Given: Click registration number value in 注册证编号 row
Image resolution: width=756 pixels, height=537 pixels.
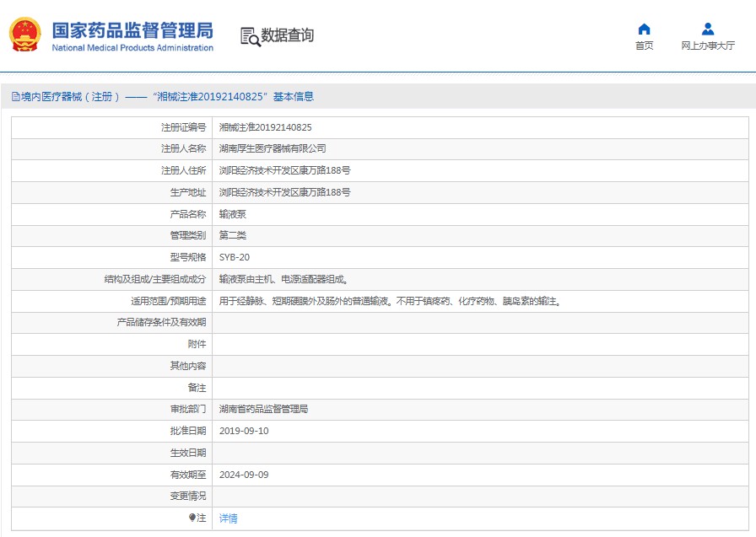Looking at the screenshot, I should tap(265, 127).
